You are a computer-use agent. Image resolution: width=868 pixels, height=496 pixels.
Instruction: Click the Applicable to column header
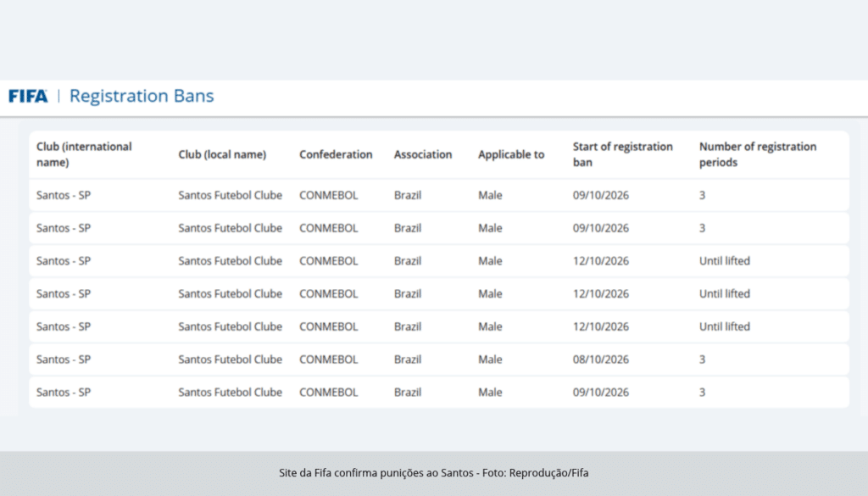point(511,154)
